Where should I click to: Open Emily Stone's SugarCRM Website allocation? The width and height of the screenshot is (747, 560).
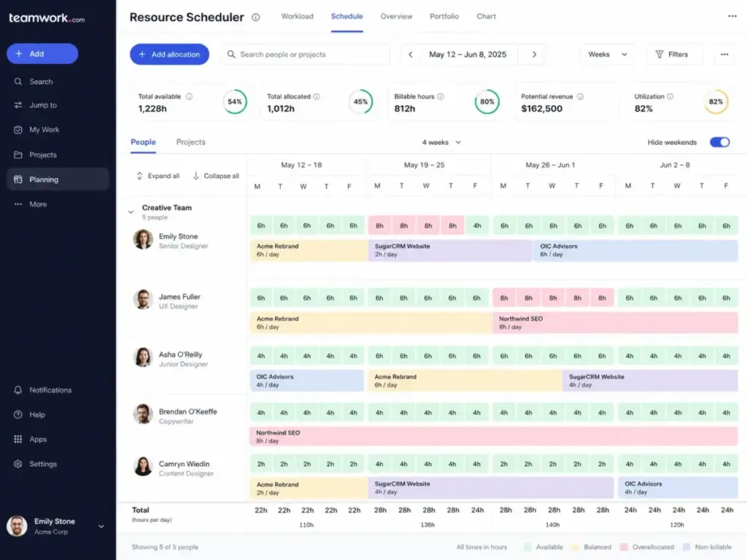click(449, 251)
